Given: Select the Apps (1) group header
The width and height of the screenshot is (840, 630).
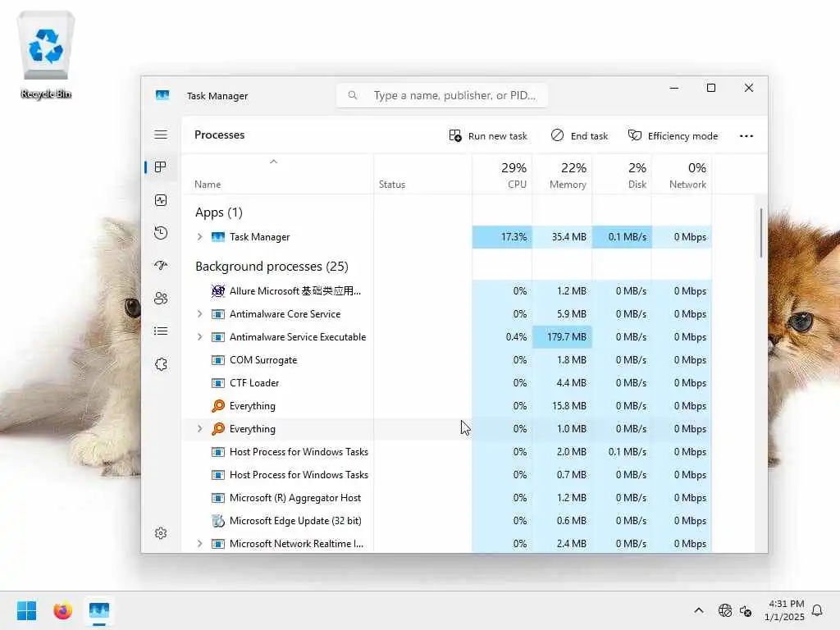Looking at the screenshot, I should tap(218, 212).
